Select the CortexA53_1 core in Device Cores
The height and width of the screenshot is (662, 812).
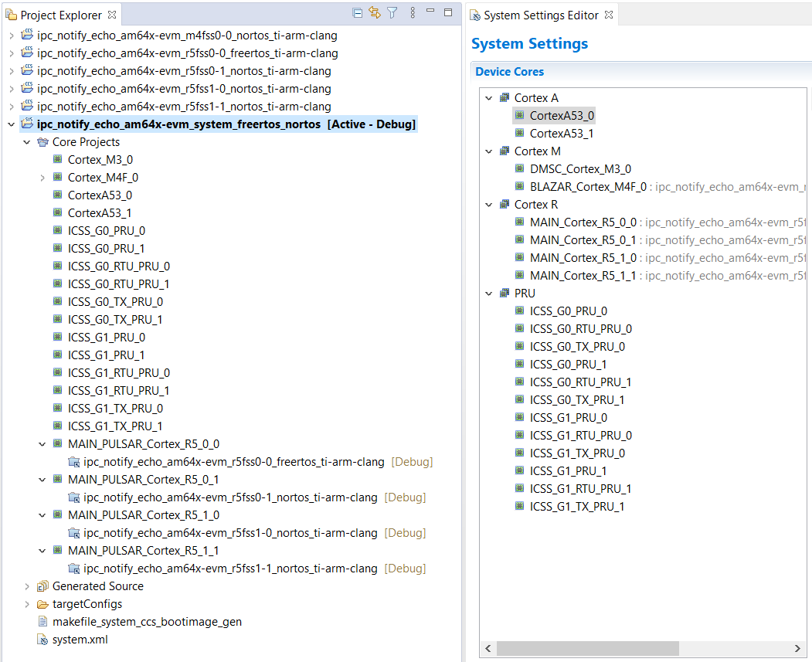tap(562, 134)
